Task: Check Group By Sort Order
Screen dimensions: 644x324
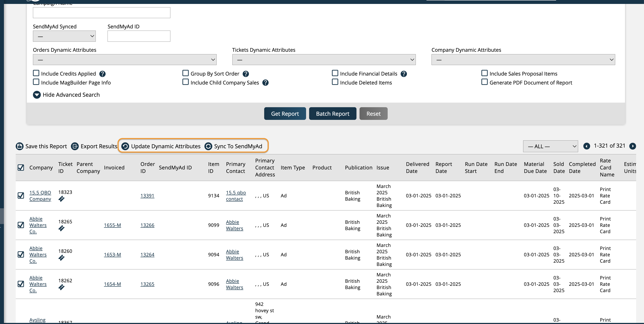Action: pos(185,73)
